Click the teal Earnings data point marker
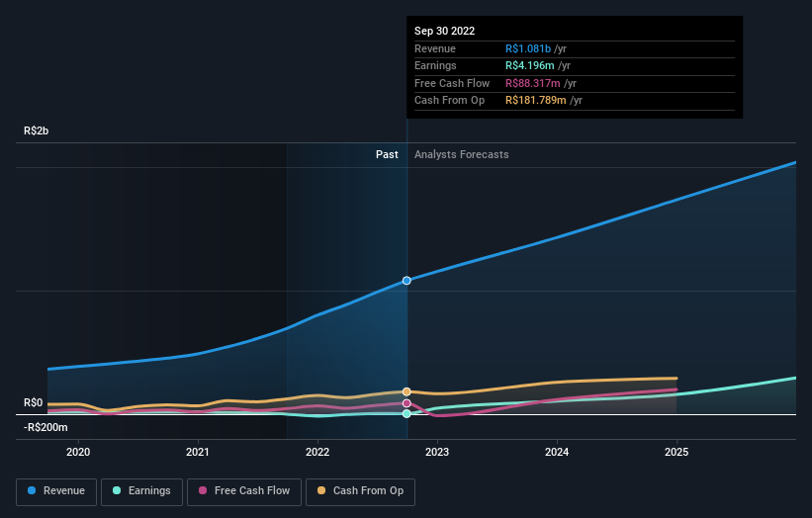 [x=406, y=413]
